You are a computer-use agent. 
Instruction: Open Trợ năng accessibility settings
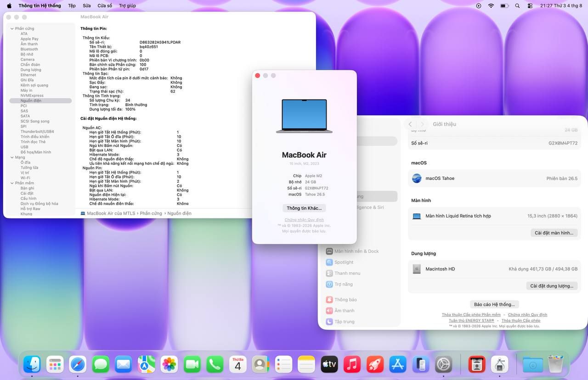339,284
